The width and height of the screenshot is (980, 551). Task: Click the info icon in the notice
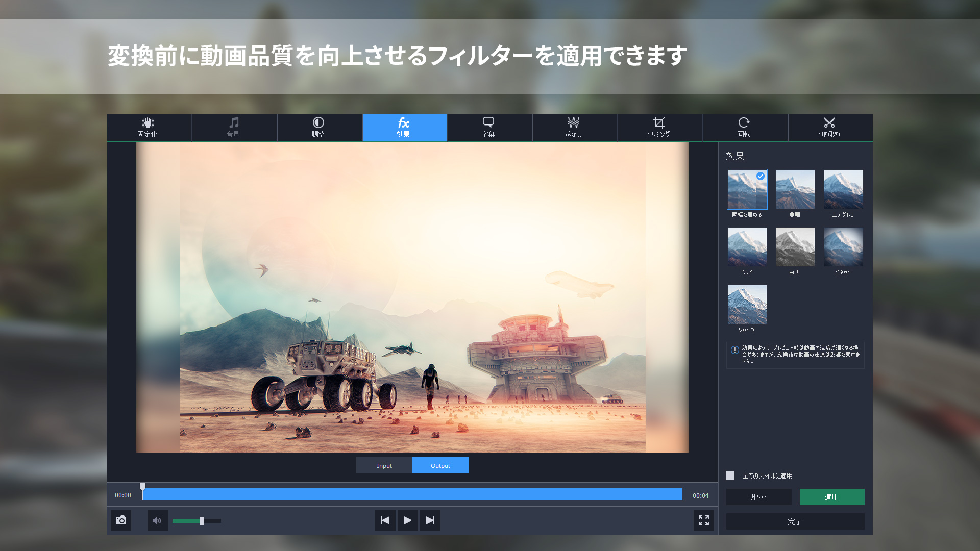coord(734,350)
